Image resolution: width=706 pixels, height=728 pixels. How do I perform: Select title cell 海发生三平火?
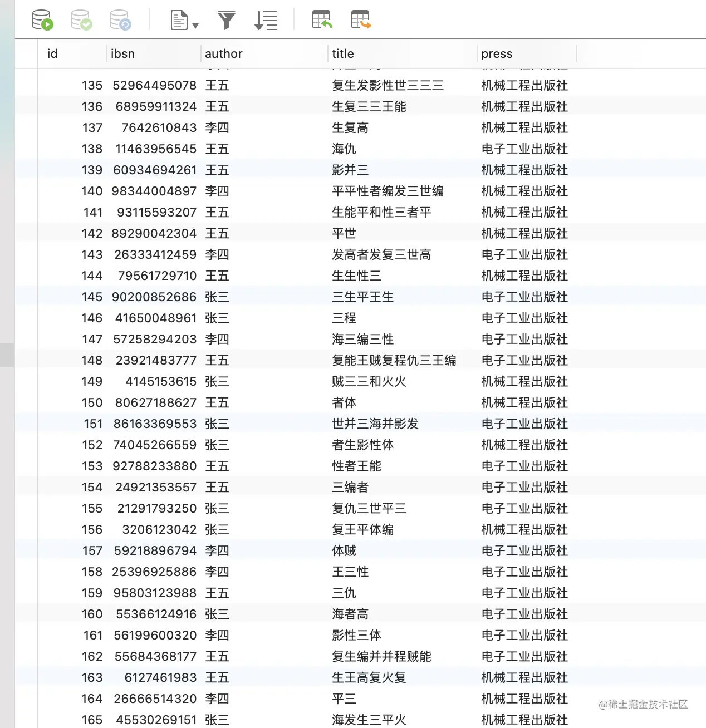click(369, 720)
